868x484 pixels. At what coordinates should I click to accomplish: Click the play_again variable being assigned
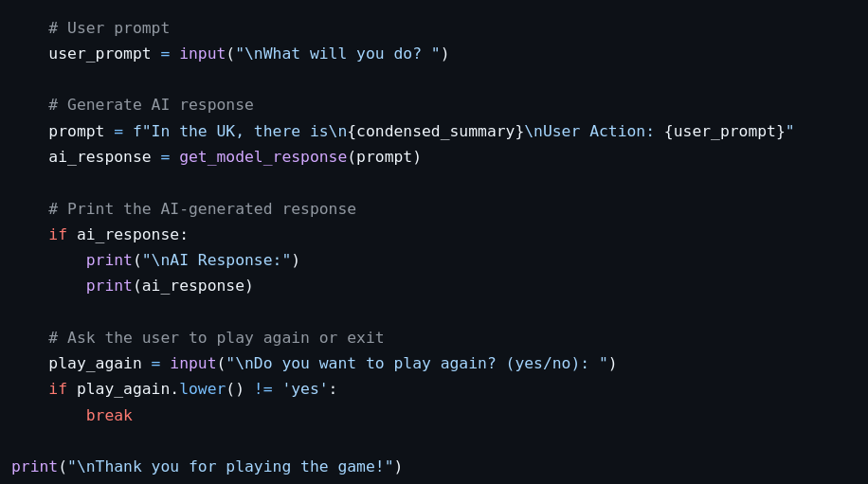tap(95, 364)
